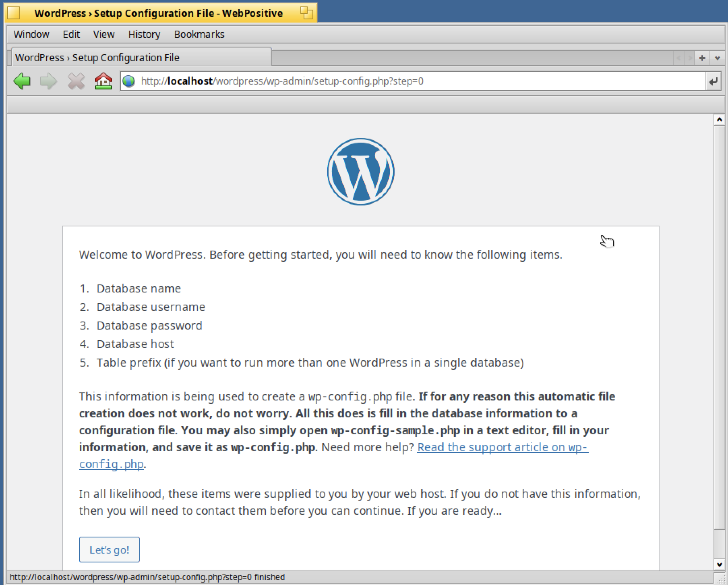Click the 'Database username' list item
The width and height of the screenshot is (728, 585).
tap(151, 307)
